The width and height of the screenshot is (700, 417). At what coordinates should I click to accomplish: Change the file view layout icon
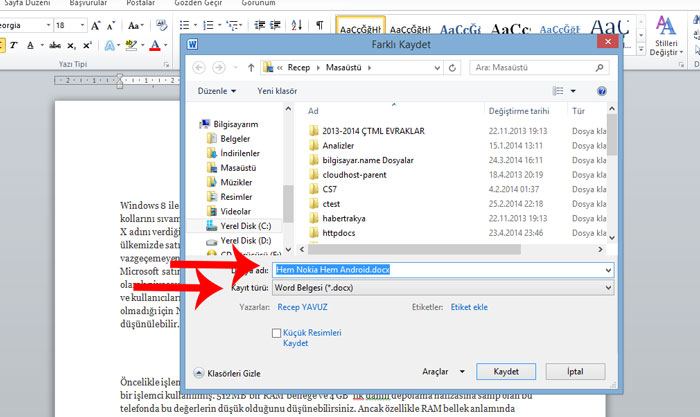558,91
